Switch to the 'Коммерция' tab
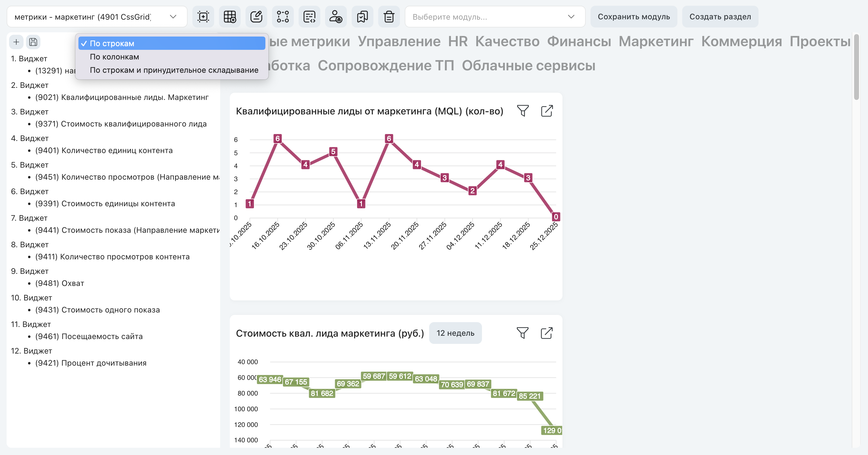 click(741, 41)
